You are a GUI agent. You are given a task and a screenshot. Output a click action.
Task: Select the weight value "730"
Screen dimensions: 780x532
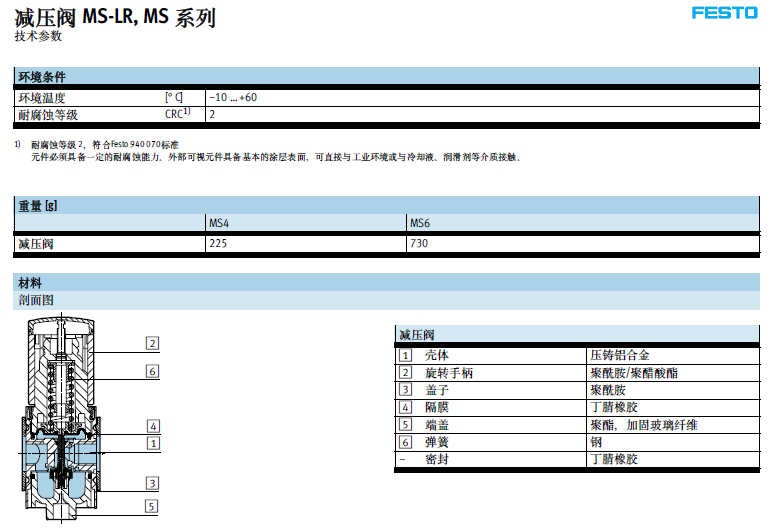[x=419, y=243]
